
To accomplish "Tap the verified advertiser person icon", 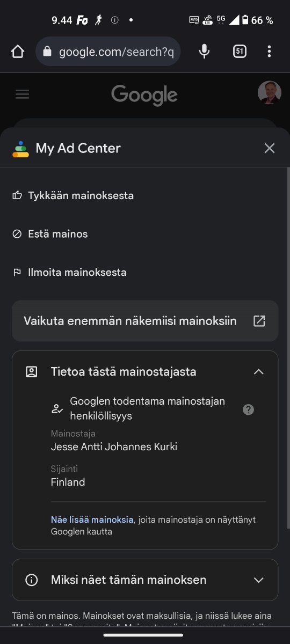I will click(x=57, y=409).
